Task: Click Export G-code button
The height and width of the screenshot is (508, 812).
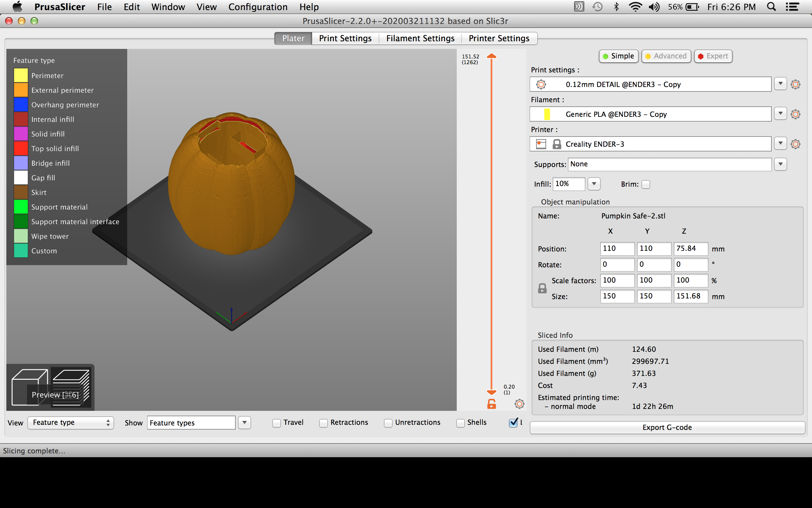Action: pyautogui.click(x=667, y=428)
